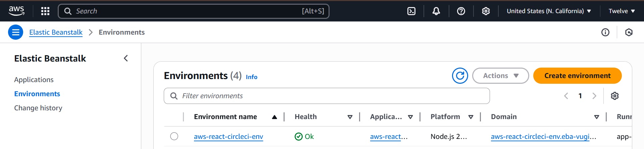The image size is (644, 149).
Task: Select Environments in the sidebar
Action: click(x=37, y=94)
